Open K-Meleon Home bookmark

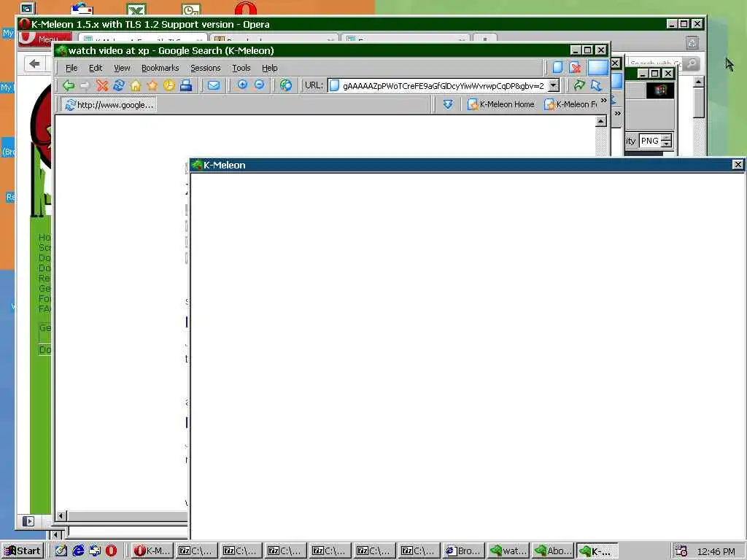coord(500,104)
